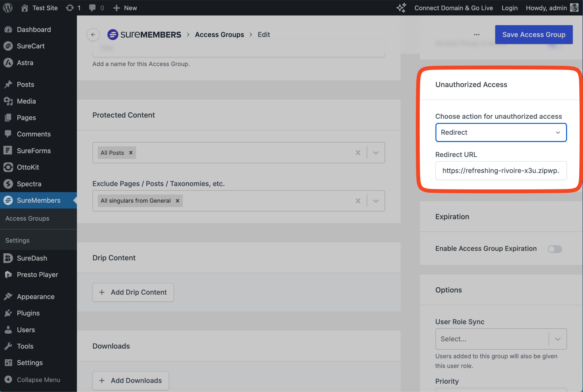Click the Collapse Menu arrow icon
583x392 pixels.
(8, 379)
